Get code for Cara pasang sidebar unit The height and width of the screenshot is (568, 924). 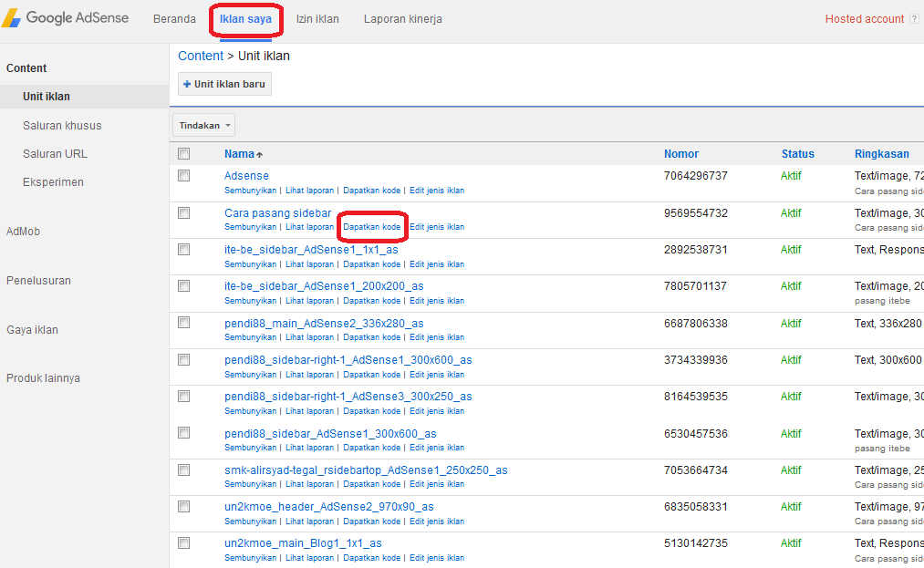pos(371,226)
